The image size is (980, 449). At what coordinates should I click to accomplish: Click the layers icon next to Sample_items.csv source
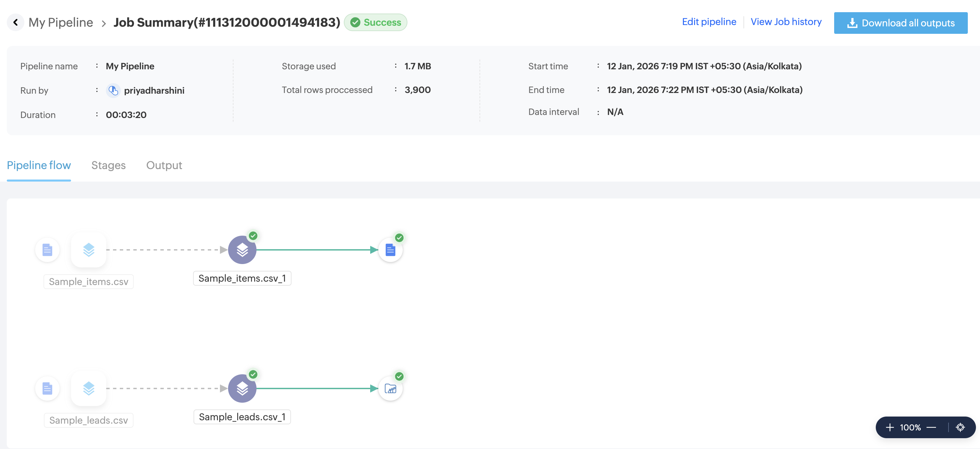tap(89, 250)
